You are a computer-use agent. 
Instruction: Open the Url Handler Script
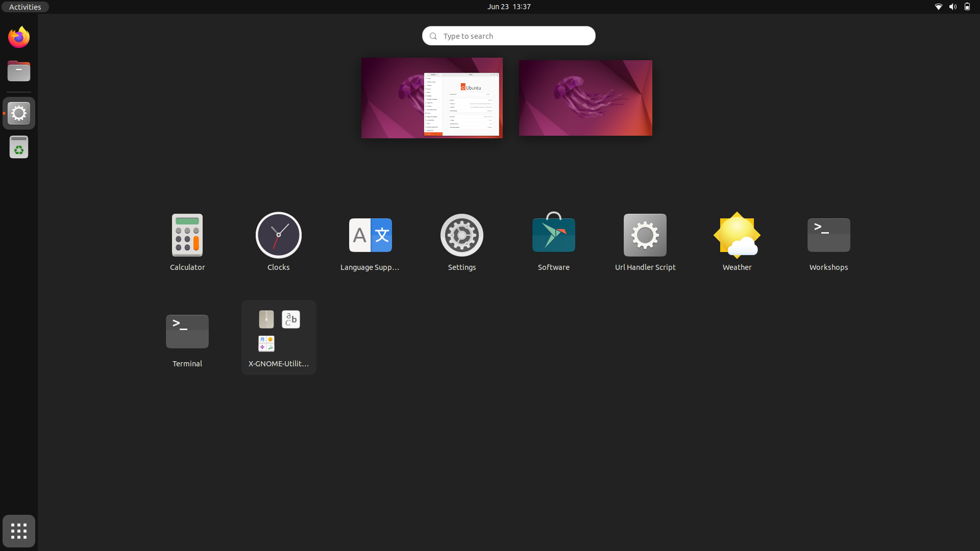click(x=645, y=235)
